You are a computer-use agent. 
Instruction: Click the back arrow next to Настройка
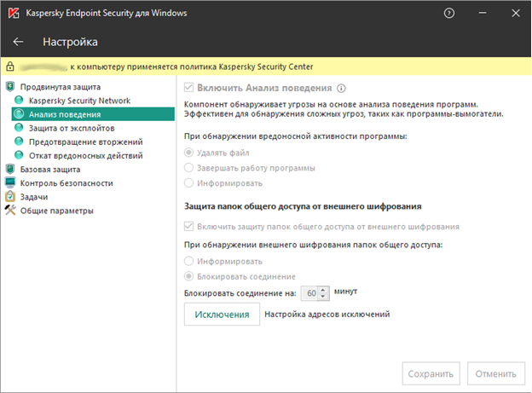(19, 42)
